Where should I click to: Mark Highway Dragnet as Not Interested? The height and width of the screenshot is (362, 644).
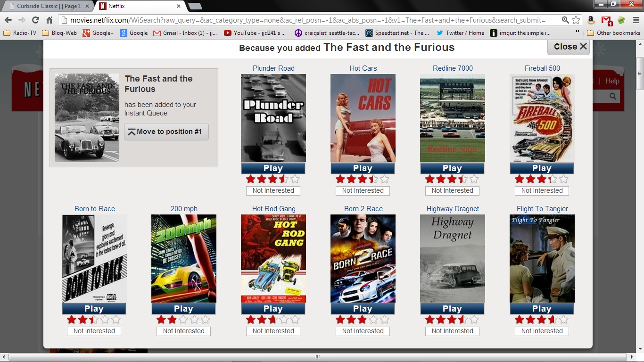pos(452,331)
